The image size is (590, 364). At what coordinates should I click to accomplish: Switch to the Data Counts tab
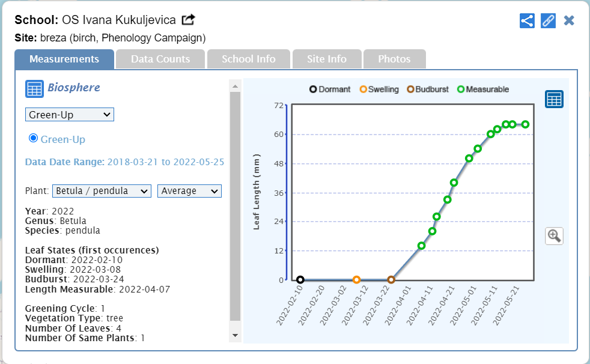(x=160, y=59)
